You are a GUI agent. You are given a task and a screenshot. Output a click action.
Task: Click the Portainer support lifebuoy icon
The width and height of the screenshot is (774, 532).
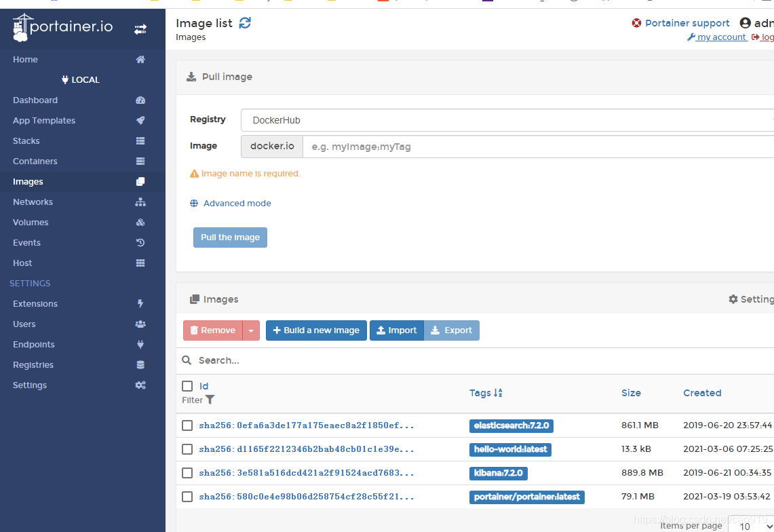click(636, 22)
